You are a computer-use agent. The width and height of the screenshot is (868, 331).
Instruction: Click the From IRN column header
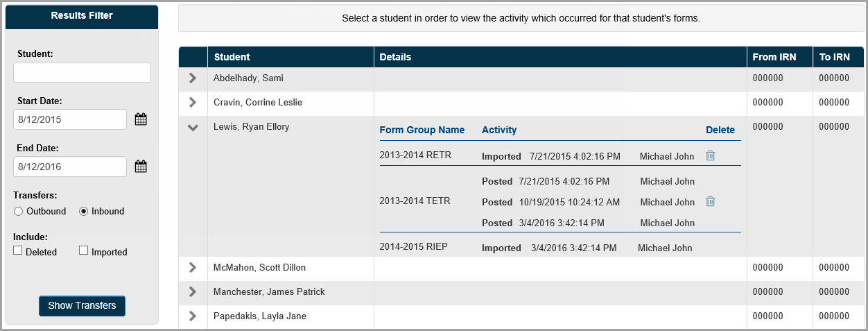click(774, 57)
